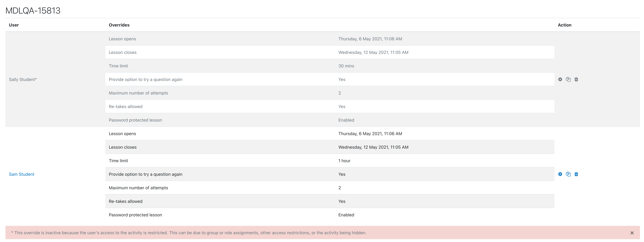Open Sam Student's profile link
644x242 pixels.
point(21,174)
